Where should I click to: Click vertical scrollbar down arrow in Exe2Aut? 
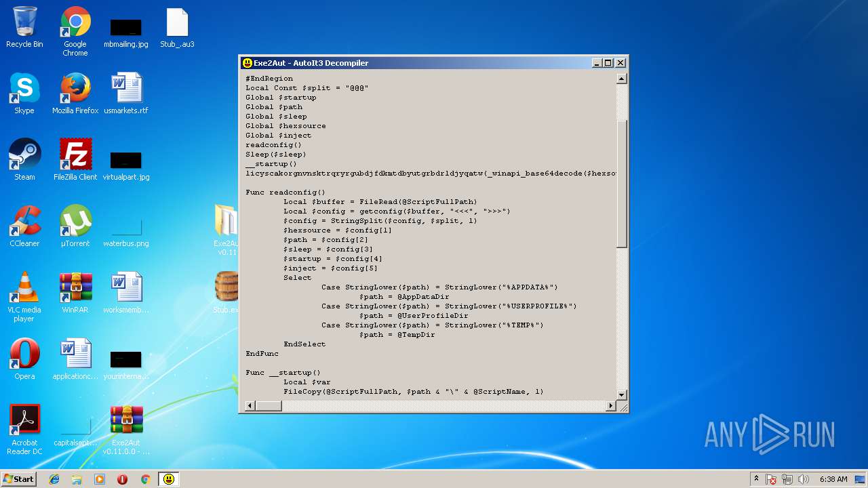(622, 395)
